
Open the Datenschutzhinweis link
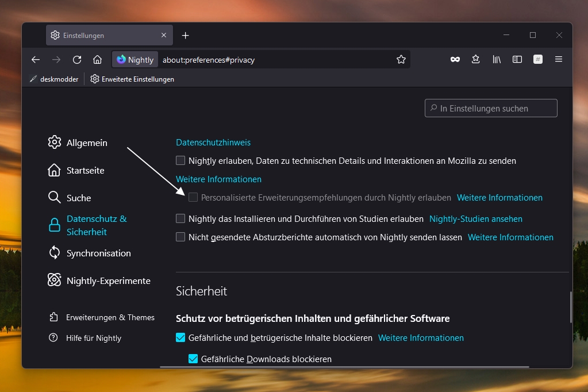coord(213,143)
